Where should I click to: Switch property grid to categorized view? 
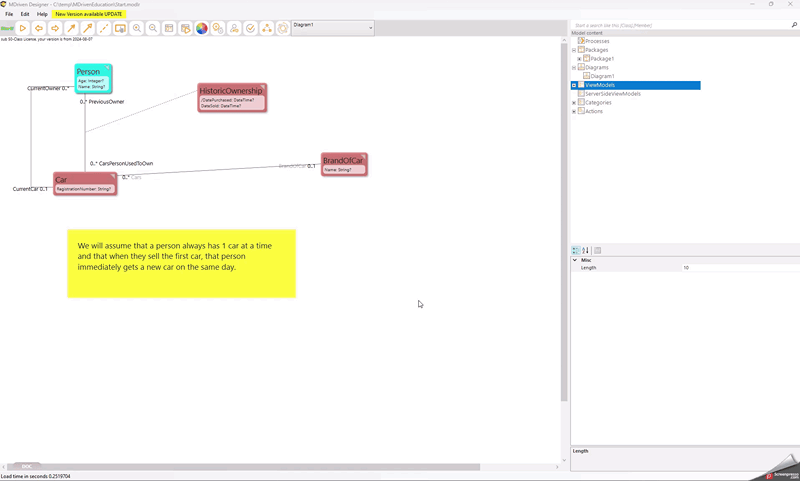pos(576,250)
